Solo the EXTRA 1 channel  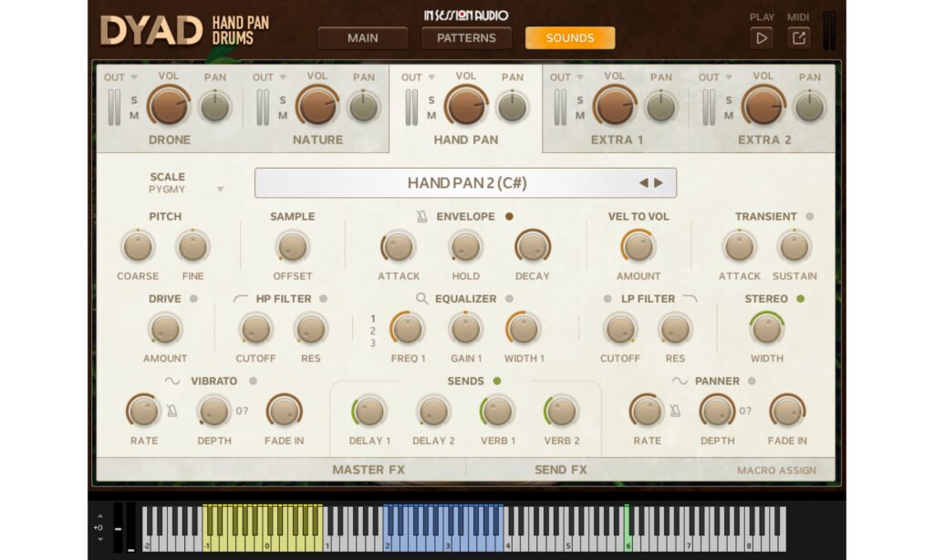pos(580,100)
